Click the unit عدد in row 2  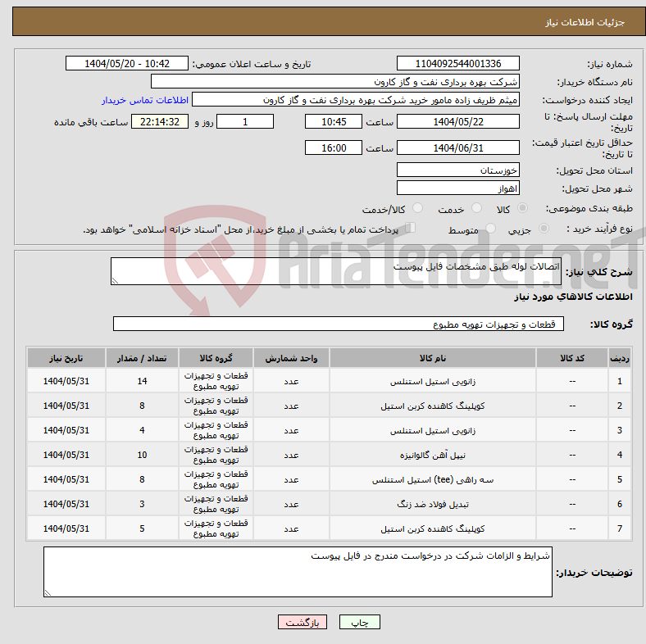[x=291, y=406]
